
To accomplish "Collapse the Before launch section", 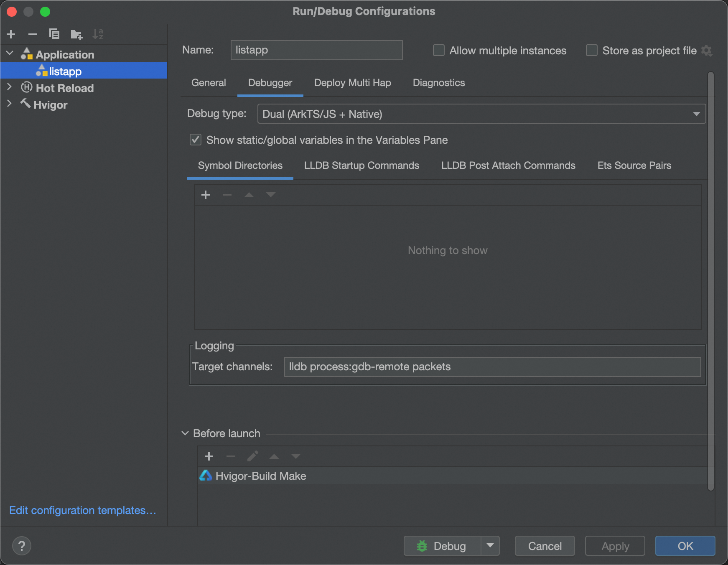I will [185, 433].
